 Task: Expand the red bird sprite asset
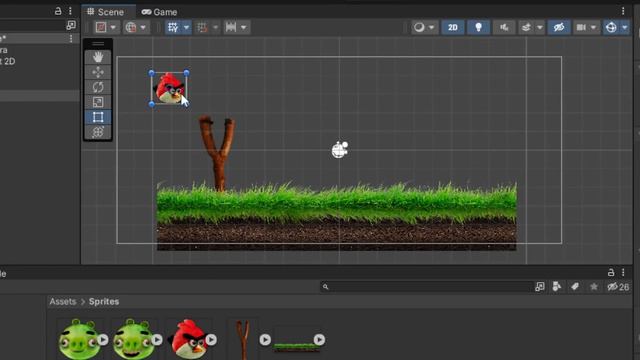click(211, 340)
